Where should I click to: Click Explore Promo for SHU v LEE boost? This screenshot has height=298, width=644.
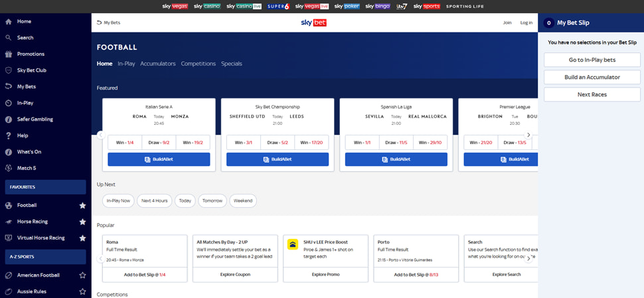click(x=326, y=275)
